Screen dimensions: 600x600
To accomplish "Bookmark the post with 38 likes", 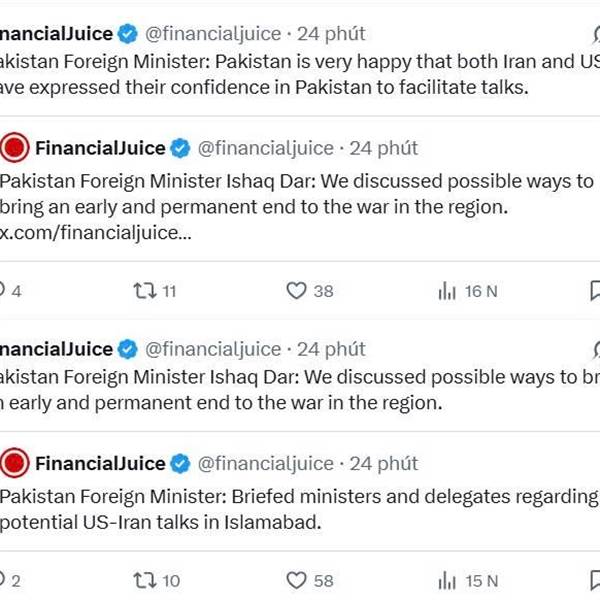I will click(594, 291).
